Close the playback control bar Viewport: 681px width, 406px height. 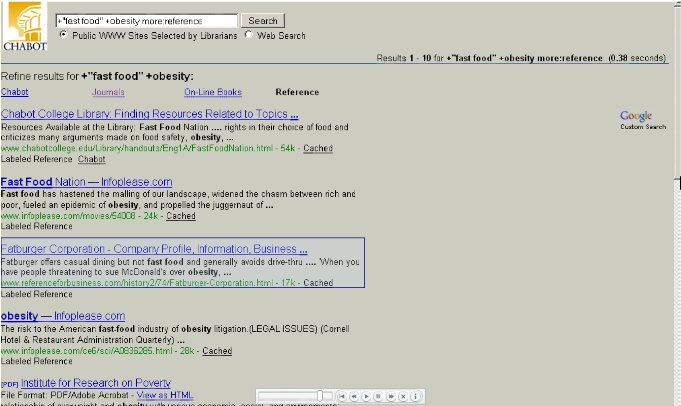click(x=403, y=396)
